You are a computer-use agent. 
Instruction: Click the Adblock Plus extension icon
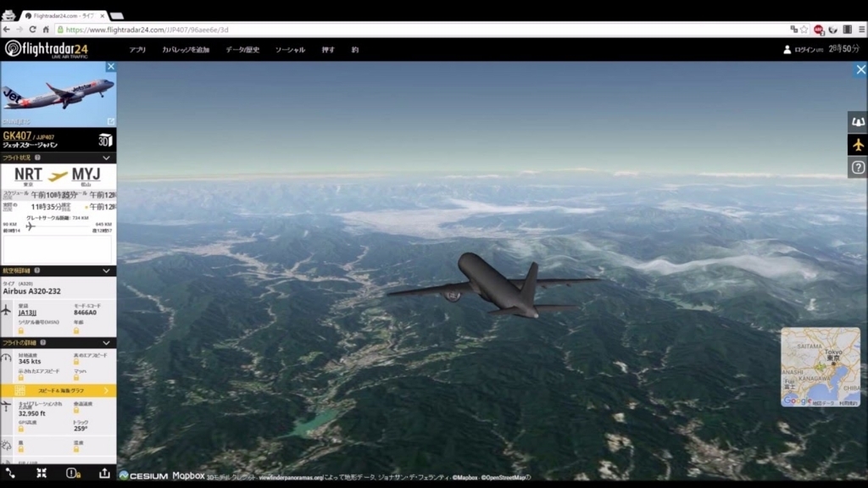coord(818,30)
